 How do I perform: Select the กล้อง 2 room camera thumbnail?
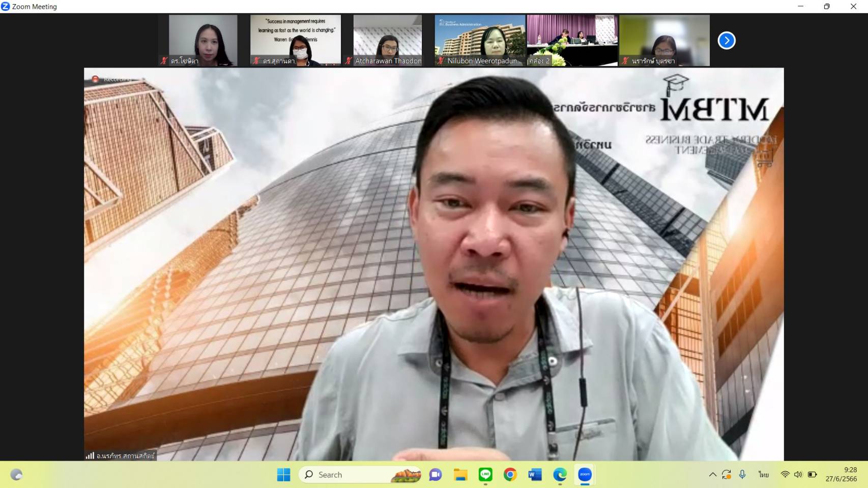[x=572, y=40]
